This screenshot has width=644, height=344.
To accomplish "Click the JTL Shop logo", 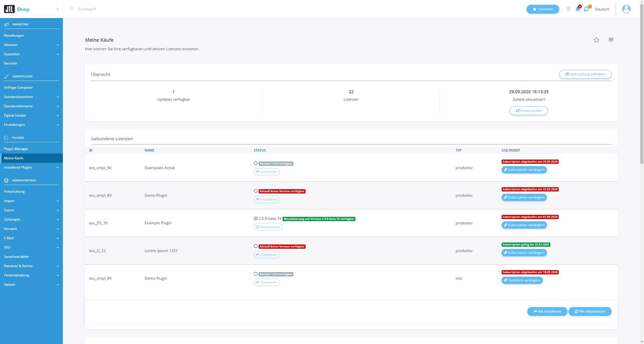I will [x=17, y=9].
